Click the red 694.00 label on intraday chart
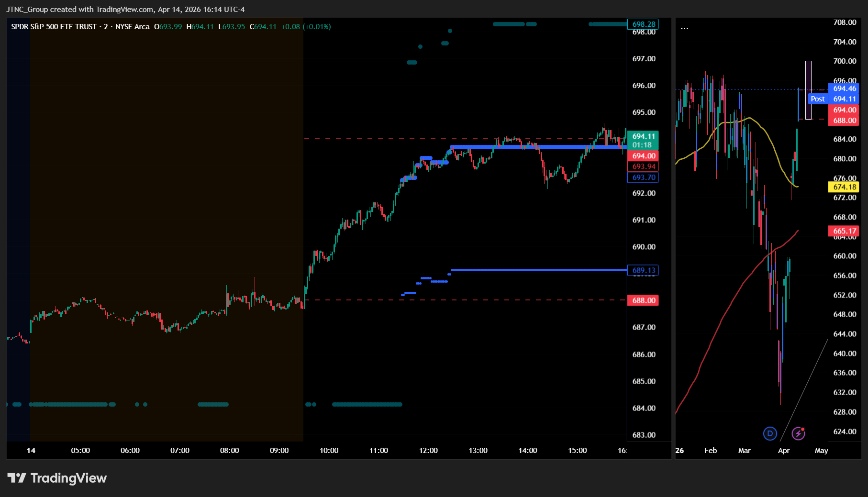Screen dimensions: 868x497 (x=643, y=156)
